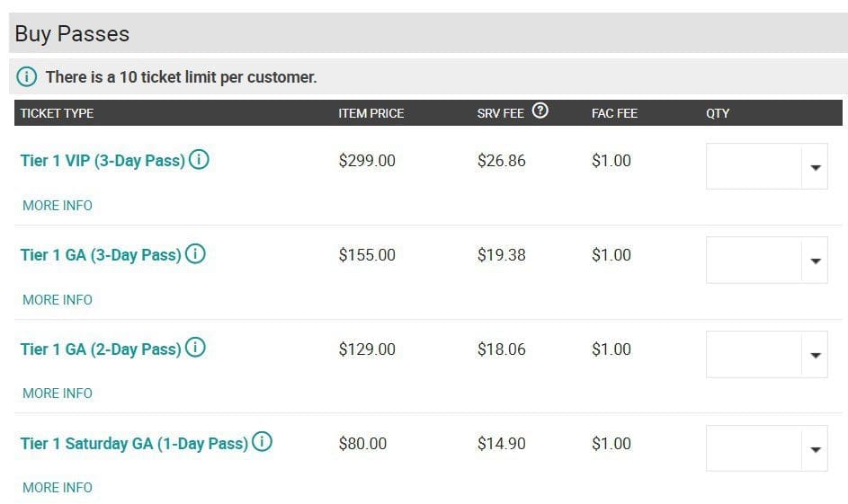Click the TICKET TYPE column header

57,113
